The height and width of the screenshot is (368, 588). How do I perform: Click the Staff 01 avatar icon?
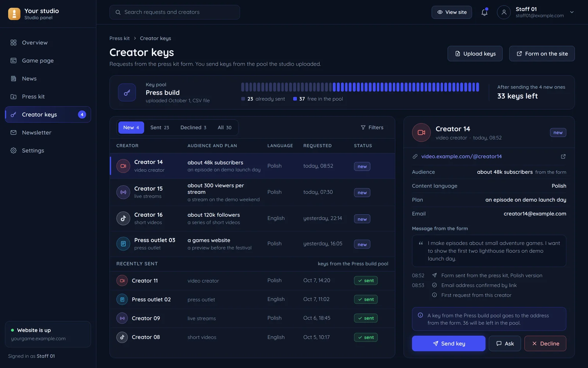[504, 12]
